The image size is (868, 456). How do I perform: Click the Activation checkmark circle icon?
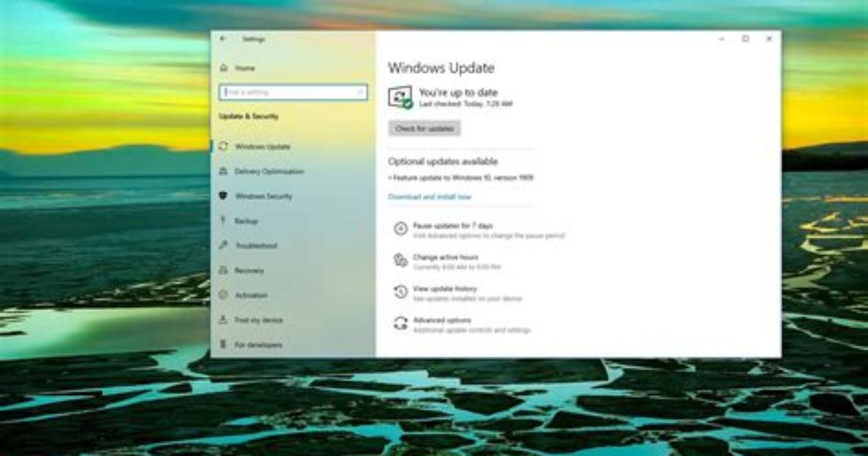223,295
